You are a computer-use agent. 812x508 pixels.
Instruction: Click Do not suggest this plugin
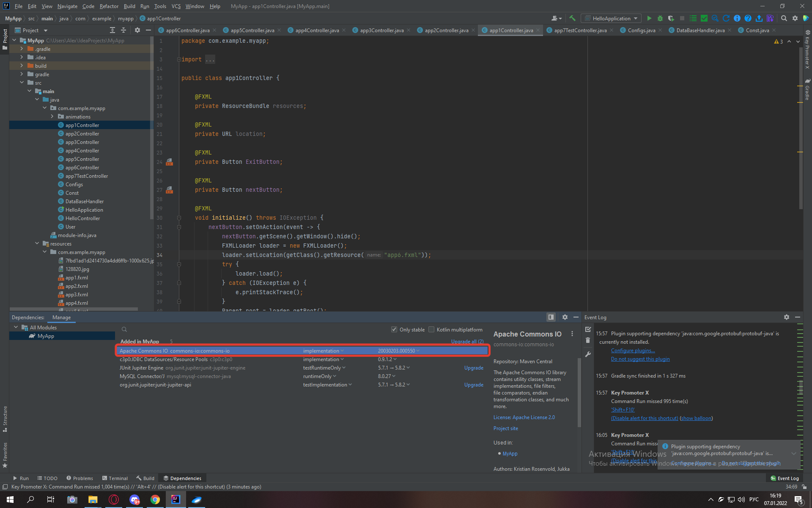[x=640, y=359]
